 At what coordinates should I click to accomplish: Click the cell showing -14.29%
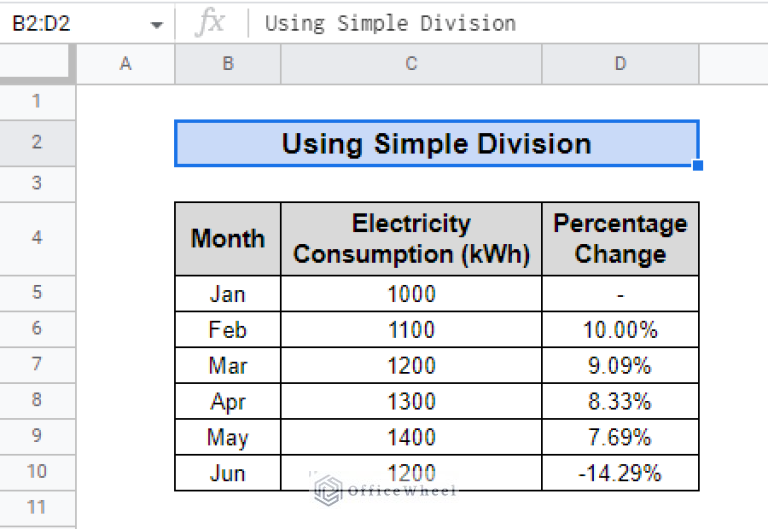(x=620, y=473)
